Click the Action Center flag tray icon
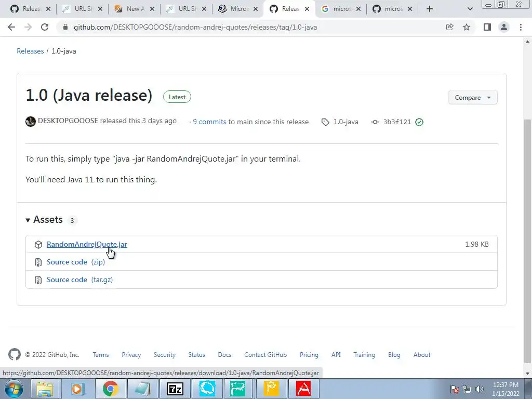This screenshot has height=399, width=532. pyautogui.click(x=455, y=389)
